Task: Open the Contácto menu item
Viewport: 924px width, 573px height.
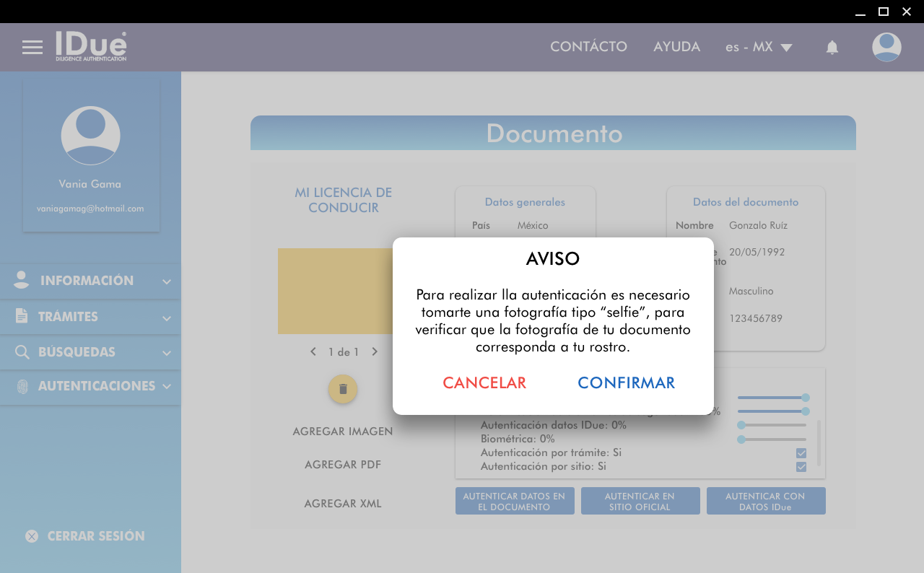Action: tap(588, 47)
